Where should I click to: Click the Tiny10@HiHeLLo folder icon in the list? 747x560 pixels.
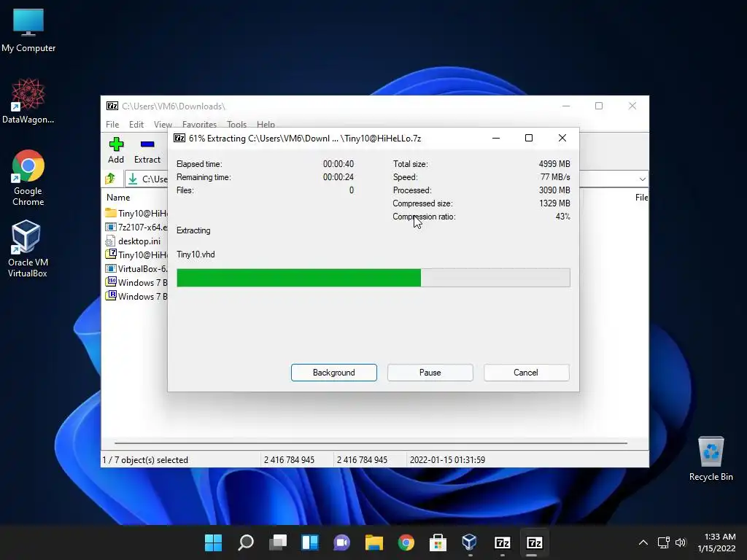click(111, 212)
